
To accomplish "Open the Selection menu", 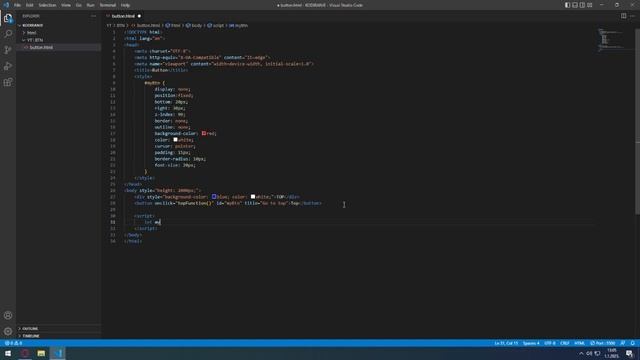I will point(47,5).
